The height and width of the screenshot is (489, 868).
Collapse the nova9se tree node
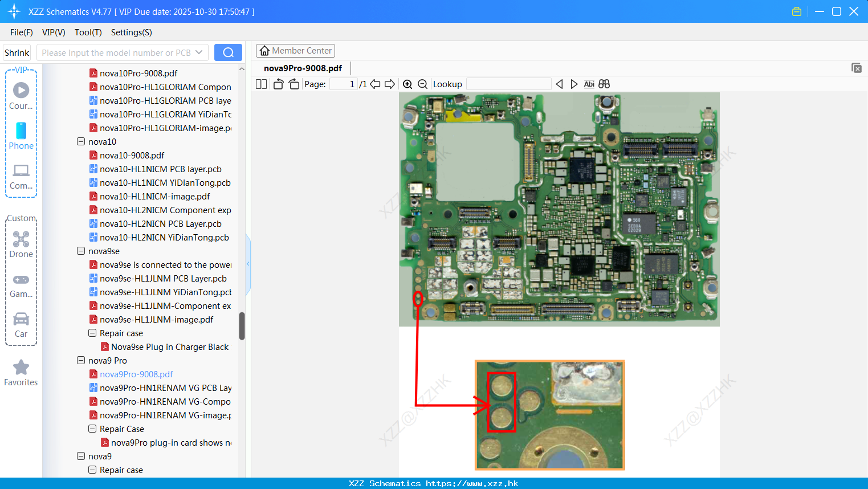[x=81, y=251]
